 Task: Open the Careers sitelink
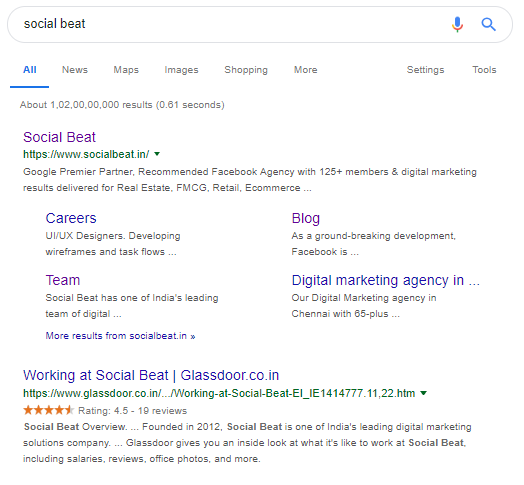[x=71, y=218]
